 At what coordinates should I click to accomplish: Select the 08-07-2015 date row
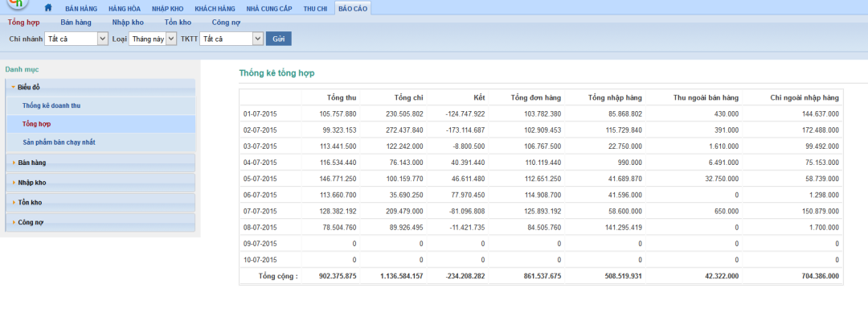(541, 227)
